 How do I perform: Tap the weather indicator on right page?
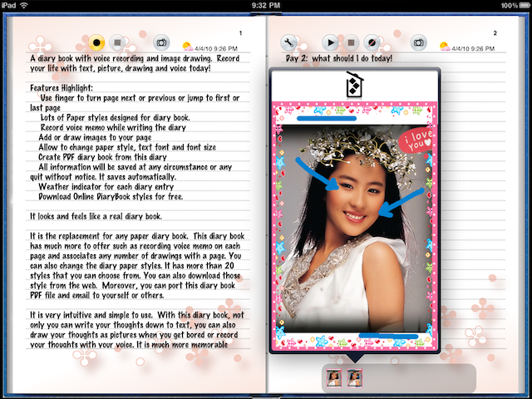tap(445, 47)
